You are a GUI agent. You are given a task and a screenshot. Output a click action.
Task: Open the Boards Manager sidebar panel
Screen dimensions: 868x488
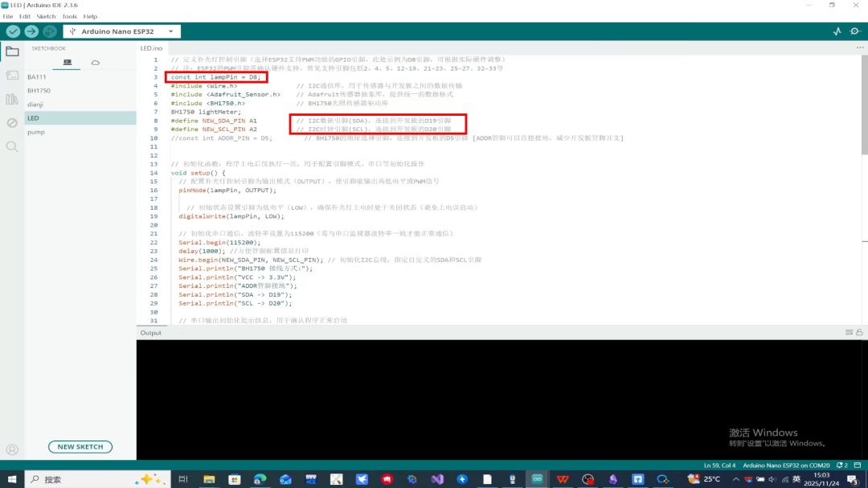tap(12, 76)
